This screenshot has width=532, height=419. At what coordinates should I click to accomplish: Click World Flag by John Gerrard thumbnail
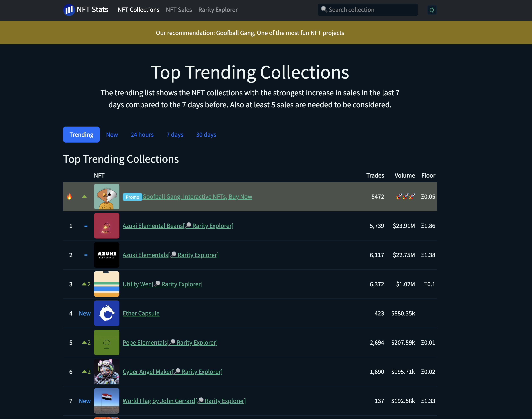pyautogui.click(x=107, y=401)
